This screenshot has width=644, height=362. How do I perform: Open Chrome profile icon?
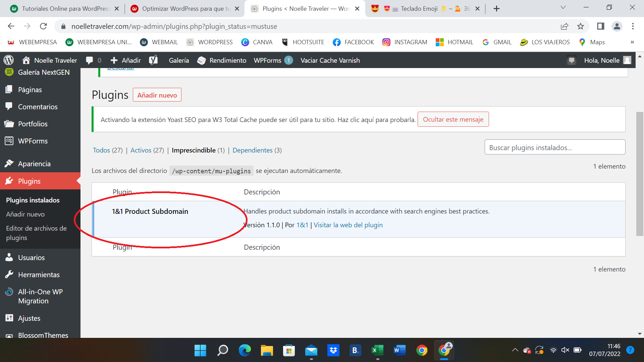tap(617, 26)
